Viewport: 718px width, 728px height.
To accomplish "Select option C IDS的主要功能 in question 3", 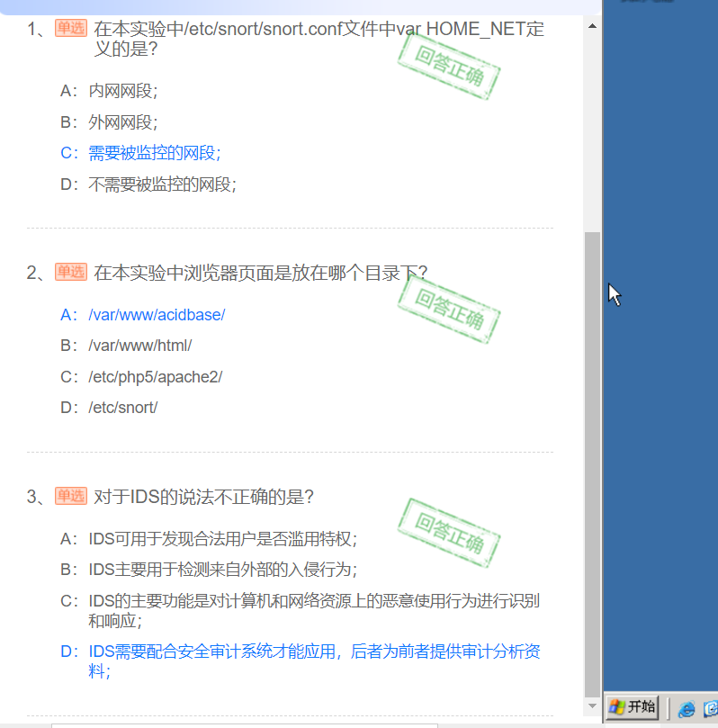I will point(301,610).
